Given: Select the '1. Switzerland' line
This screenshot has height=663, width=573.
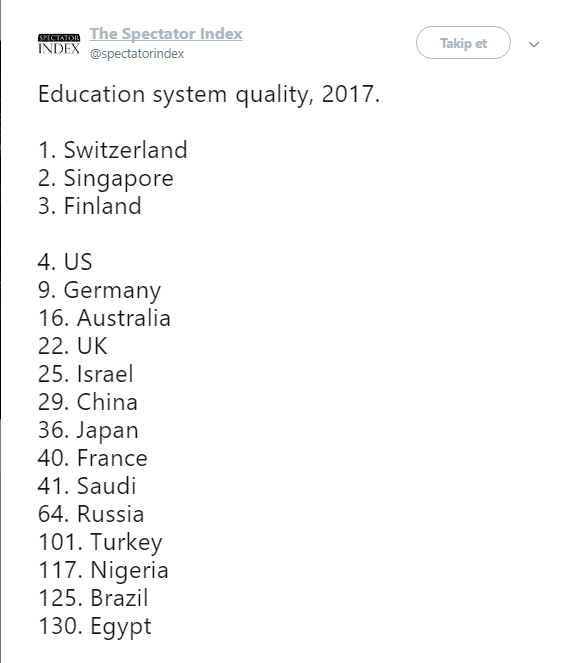Looking at the screenshot, I should 112,150.
